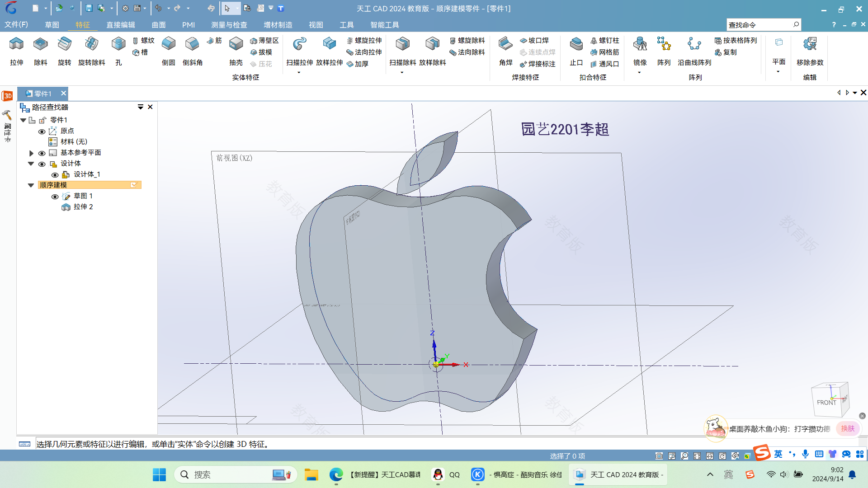Click the 筋 rib tool
The height and width of the screenshot is (488, 868).
click(214, 41)
